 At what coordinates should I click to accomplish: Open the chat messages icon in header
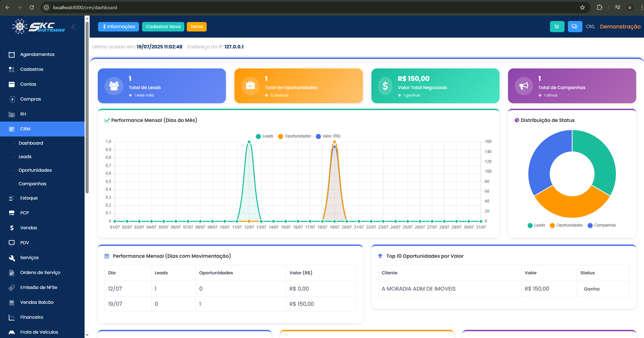click(x=575, y=26)
